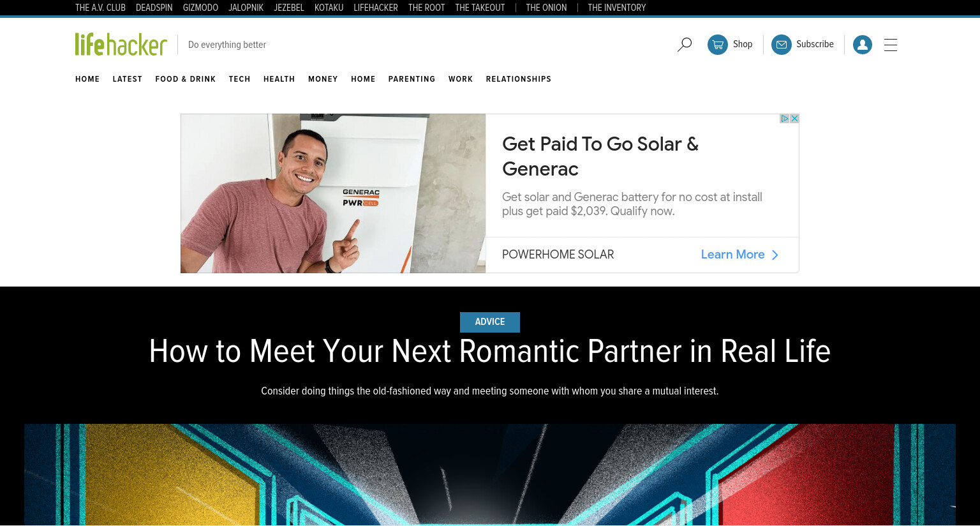The height and width of the screenshot is (526, 980).
Task: Click the Subscribe envelope icon
Action: [x=782, y=45]
